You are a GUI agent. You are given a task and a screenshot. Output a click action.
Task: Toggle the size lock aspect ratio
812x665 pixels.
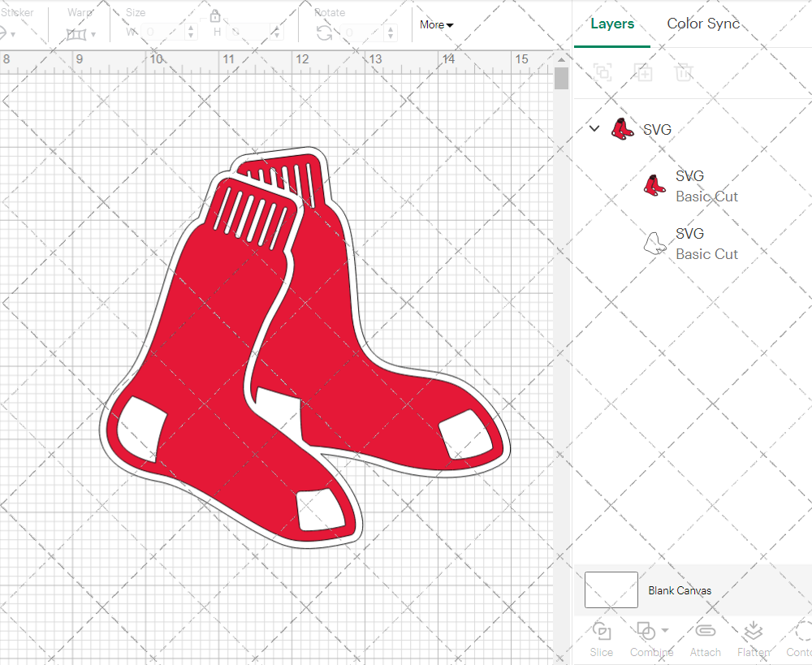pos(215,15)
